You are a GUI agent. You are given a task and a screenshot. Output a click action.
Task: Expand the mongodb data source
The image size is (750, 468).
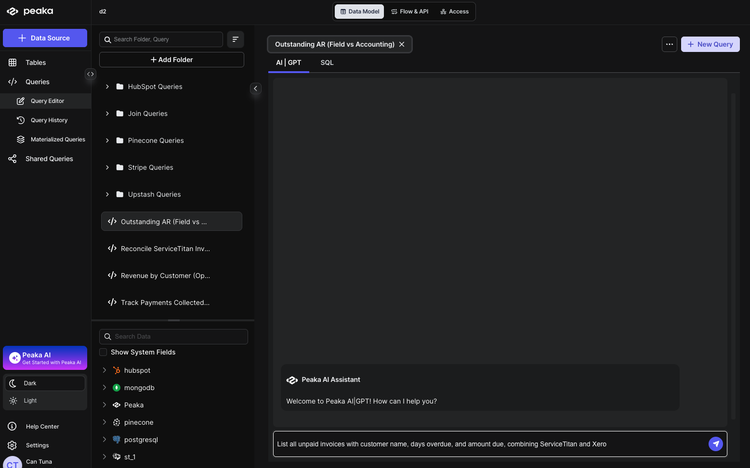click(104, 387)
